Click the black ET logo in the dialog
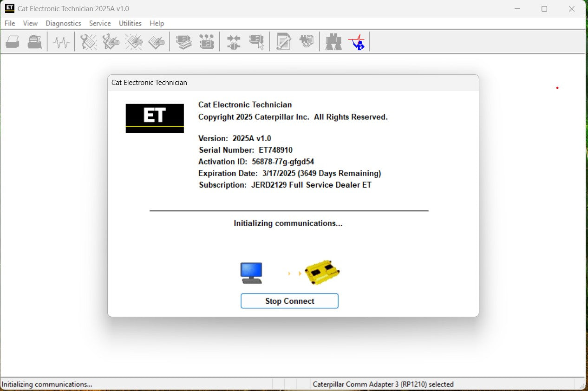The image size is (588, 391). tap(155, 118)
